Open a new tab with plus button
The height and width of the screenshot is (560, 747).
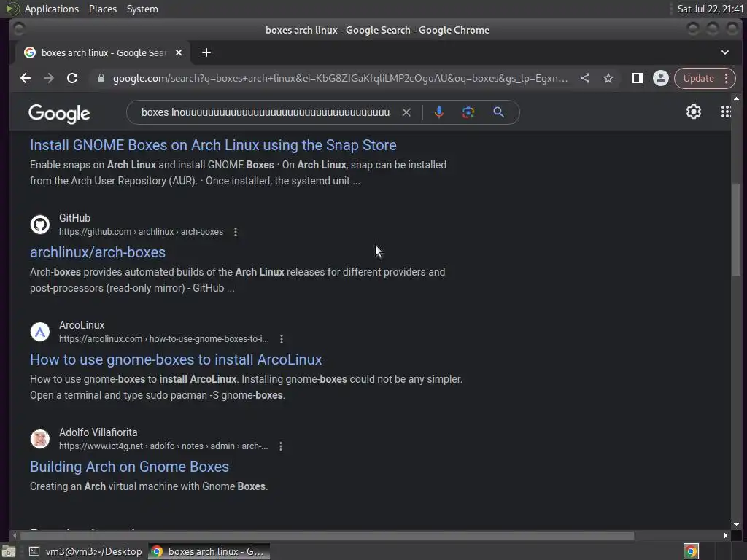pos(206,52)
